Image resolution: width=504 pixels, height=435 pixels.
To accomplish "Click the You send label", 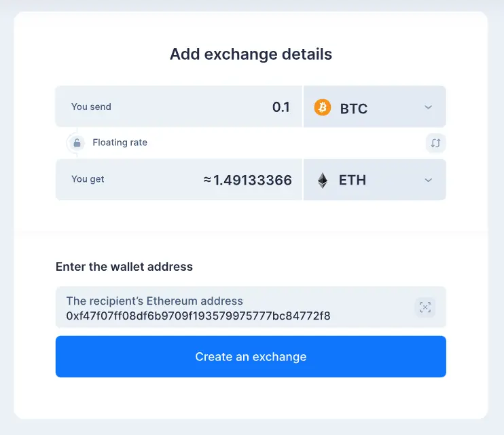I will [91, 107].
